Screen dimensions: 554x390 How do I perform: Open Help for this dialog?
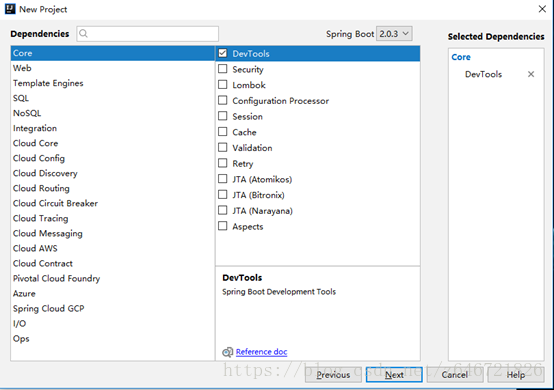click(516, 375)
